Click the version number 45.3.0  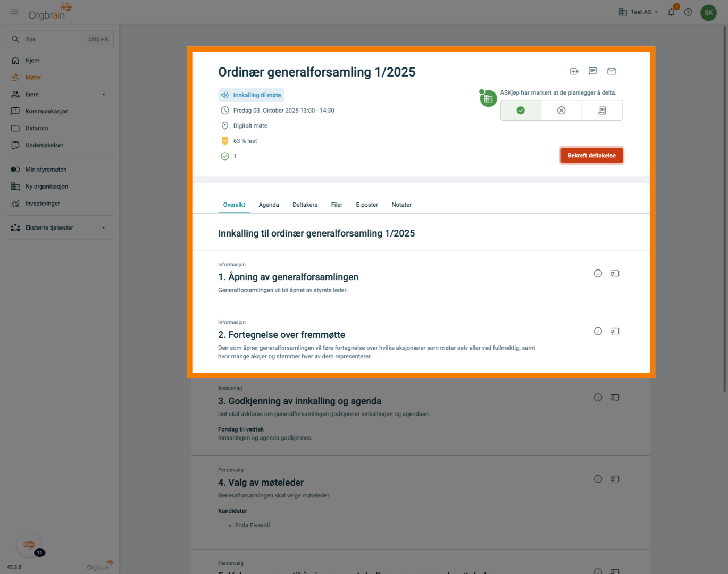coord(14,567)
